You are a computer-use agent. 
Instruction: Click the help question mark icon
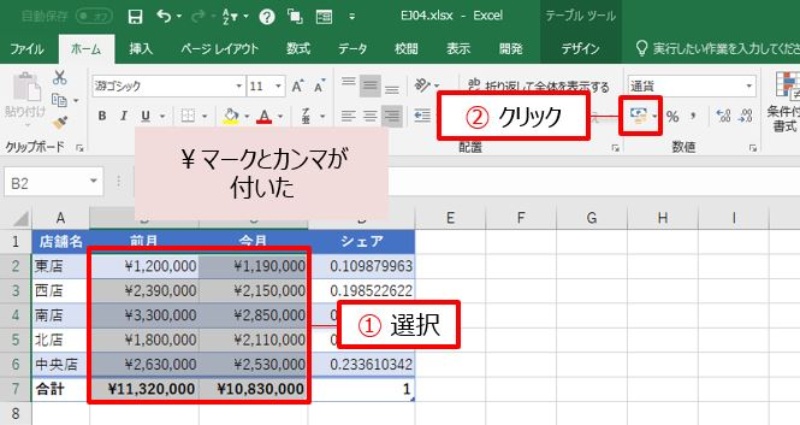[266, 17]
